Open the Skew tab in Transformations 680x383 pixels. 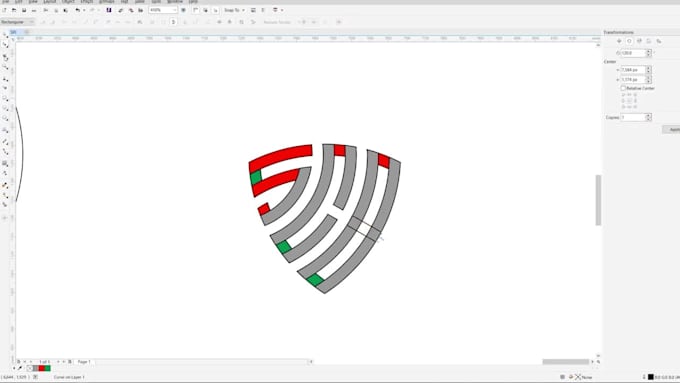point(659,41)
